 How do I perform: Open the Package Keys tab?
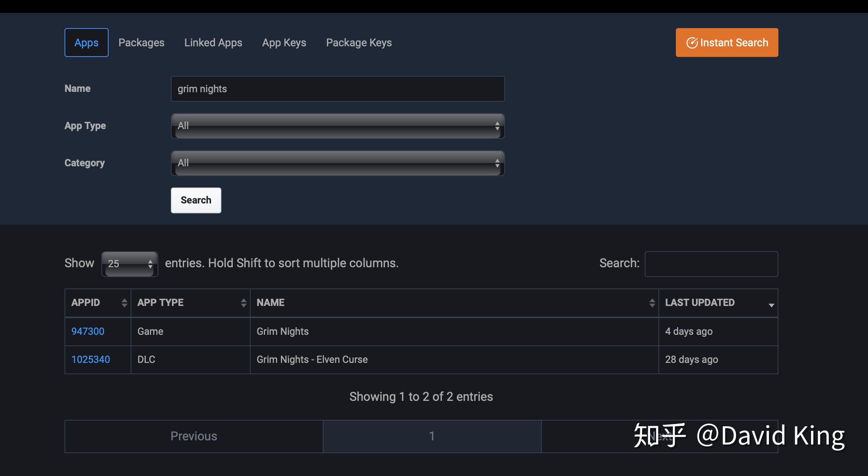point(358,42)
